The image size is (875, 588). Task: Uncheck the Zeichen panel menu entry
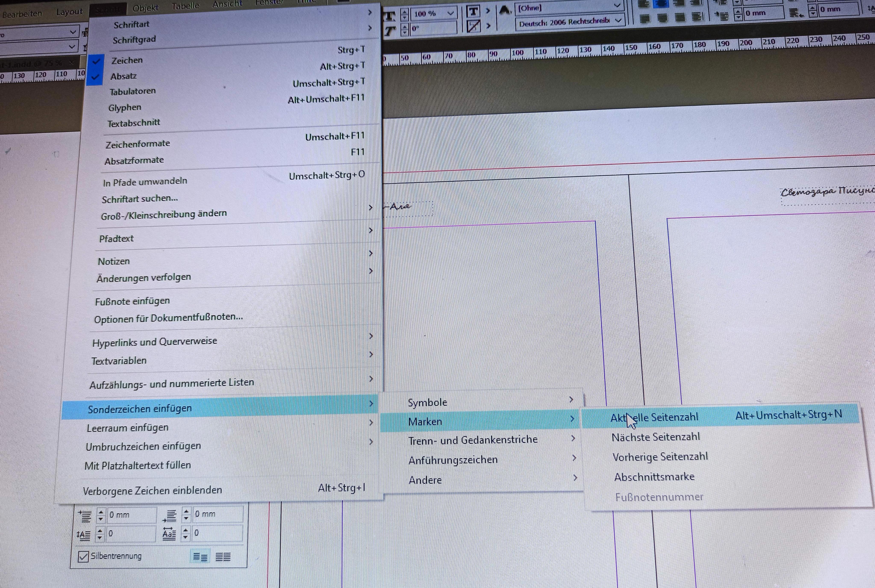tap(127, 60)
